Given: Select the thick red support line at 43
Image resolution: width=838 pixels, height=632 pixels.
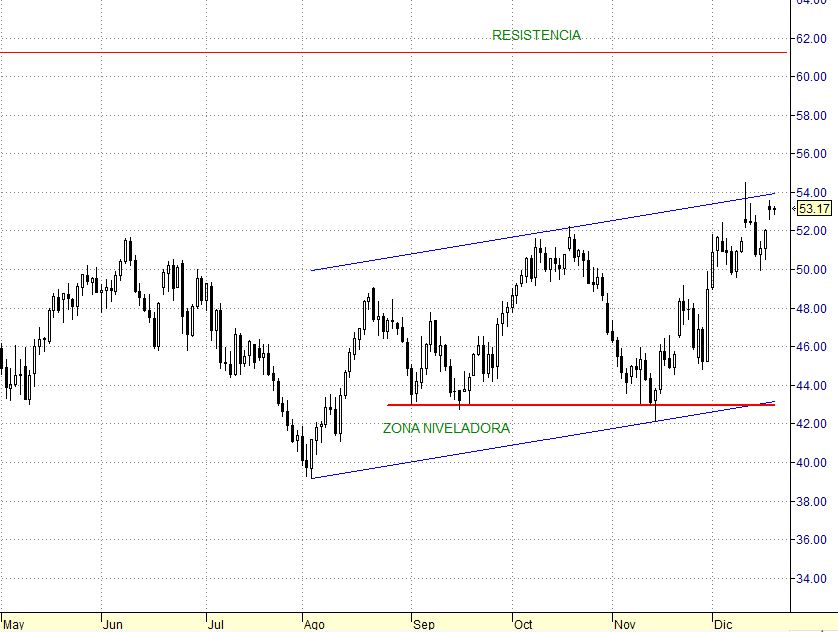Looking at the screenshot, I should tap(581, 405).
